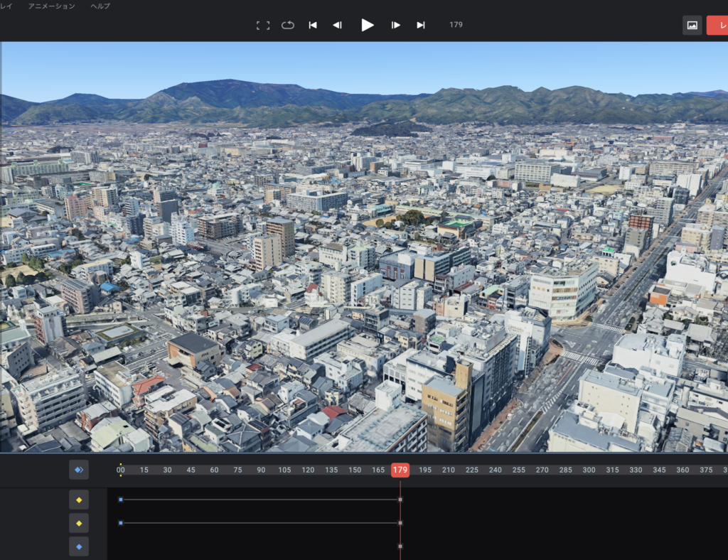Click the red playhead marker at 179
Image resolution: width=728 pixels, height=560 pixels.
click(400, 470)
